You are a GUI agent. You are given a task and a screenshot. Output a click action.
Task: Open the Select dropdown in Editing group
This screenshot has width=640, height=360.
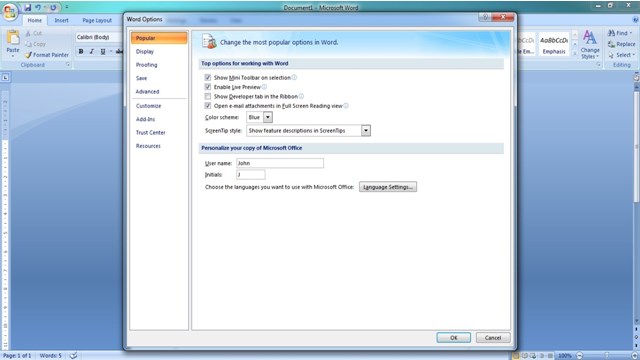pos(622,55)
